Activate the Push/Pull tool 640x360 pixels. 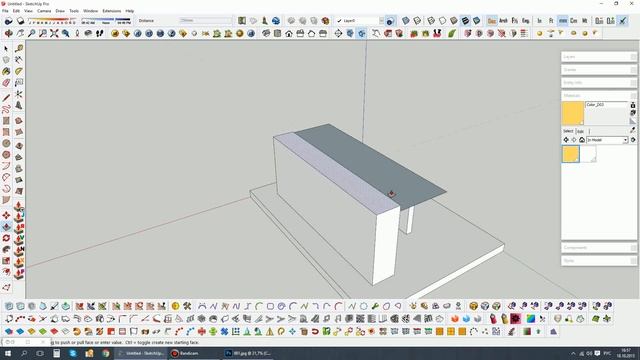[6, 227]
